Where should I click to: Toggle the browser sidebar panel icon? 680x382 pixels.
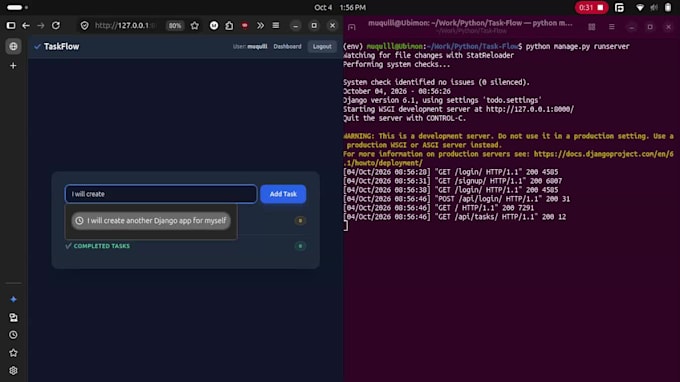[11, 26]
